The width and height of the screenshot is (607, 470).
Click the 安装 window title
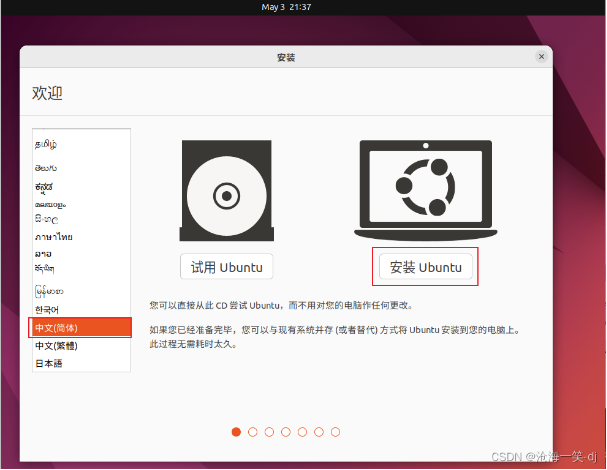[286, 57]
